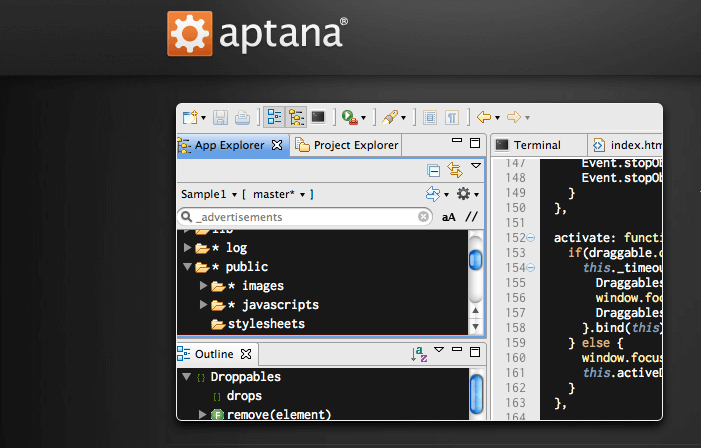Click the App Explorer scrollbar thumb
Image resolution: width=701 pixels, height=448 pixels.
point(476,259)
